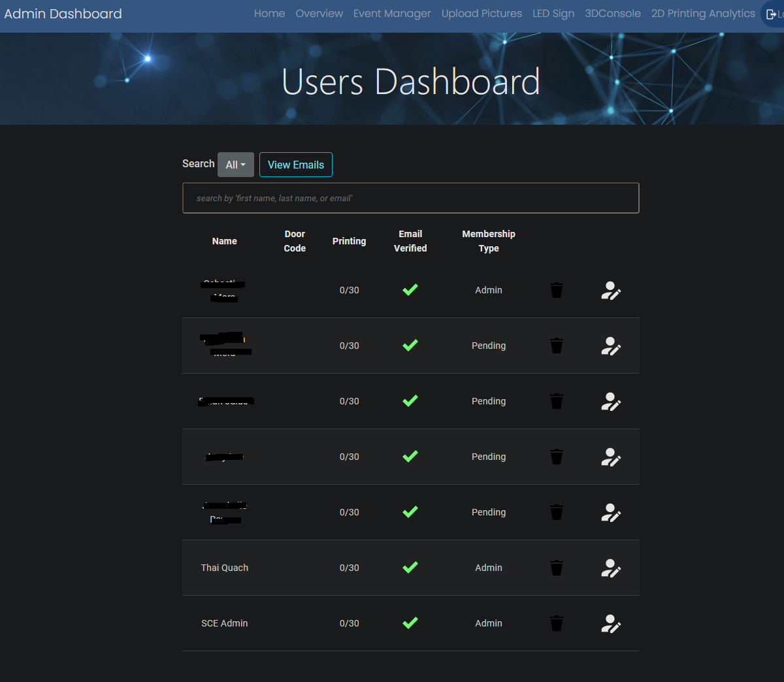Click edit user icon in third row
784x682 pixels.
click(x=610, y=401)
